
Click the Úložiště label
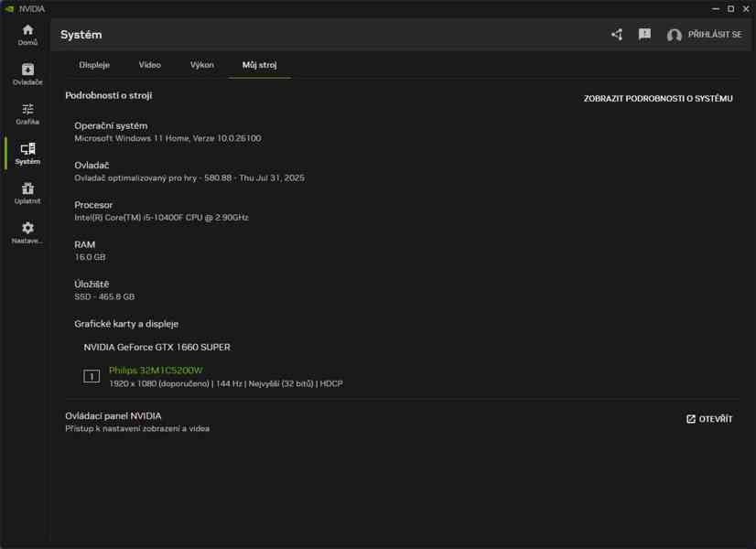92,284
